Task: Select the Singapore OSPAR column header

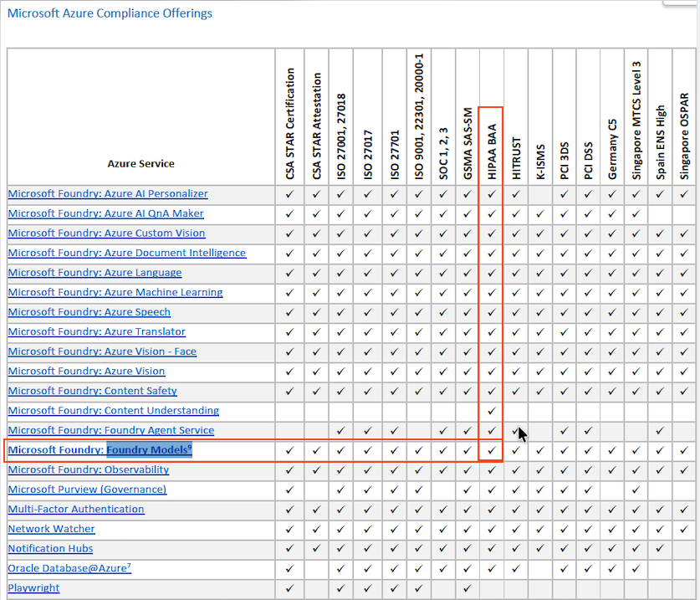Action: (684, 136)
